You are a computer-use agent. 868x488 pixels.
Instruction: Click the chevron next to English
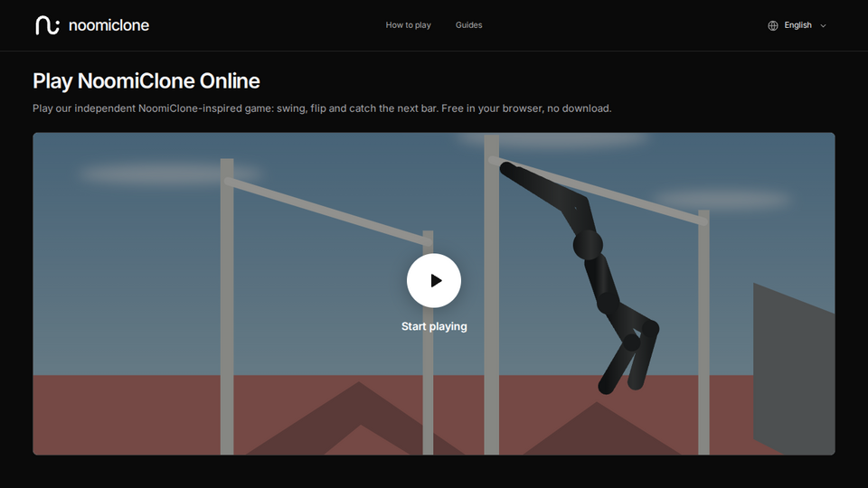click(823, 25)
